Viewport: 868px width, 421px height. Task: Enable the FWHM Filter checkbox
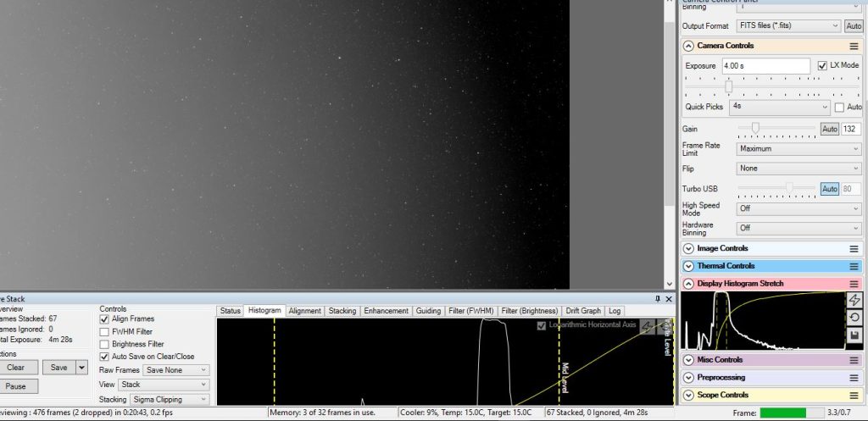104,332
